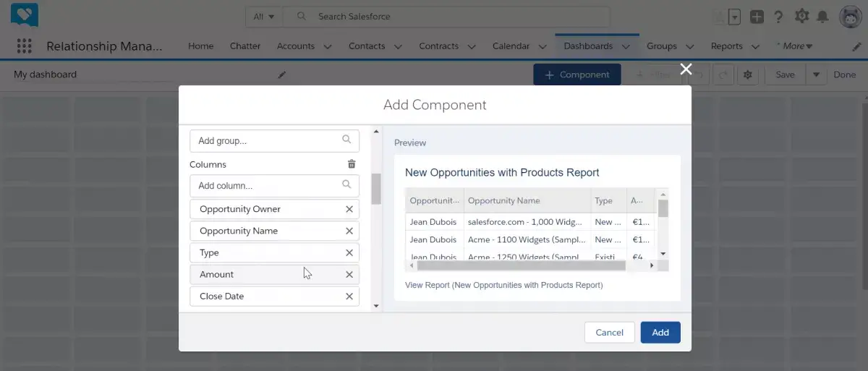Expand the Calendar tab chevron
Viewport: 868px width, 371px height.
pos(543,46)
